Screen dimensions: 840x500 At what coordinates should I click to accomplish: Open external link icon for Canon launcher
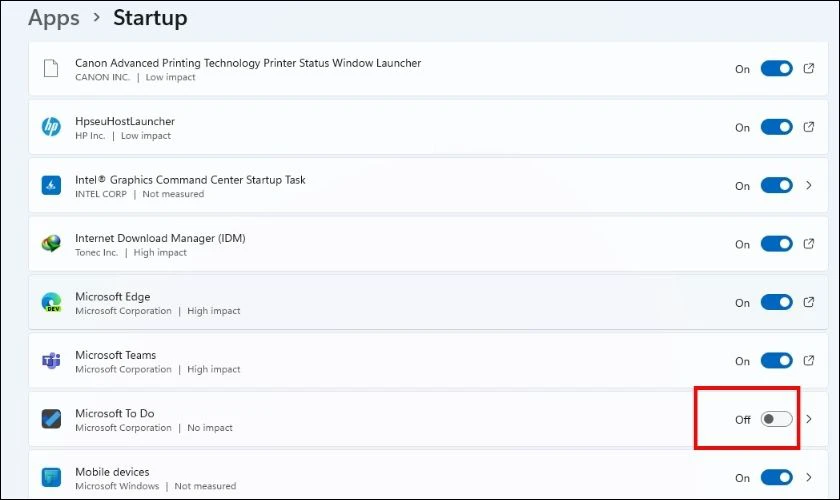click(x=808, y=69)
